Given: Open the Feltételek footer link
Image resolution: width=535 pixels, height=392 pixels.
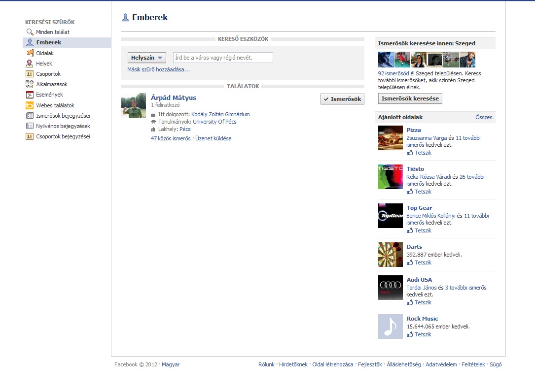Looking at the screenshot, I should (473, 364).
